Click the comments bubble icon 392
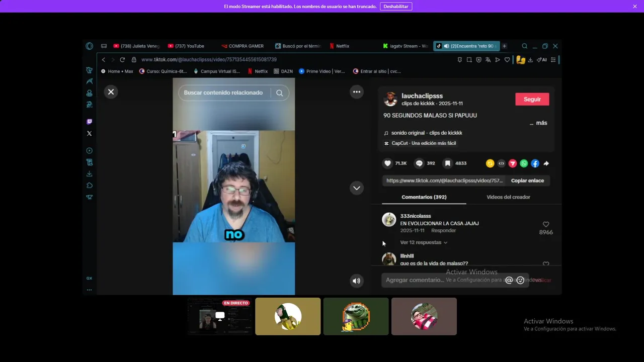This screenshot has width=644, height=362. click(419, 163)
